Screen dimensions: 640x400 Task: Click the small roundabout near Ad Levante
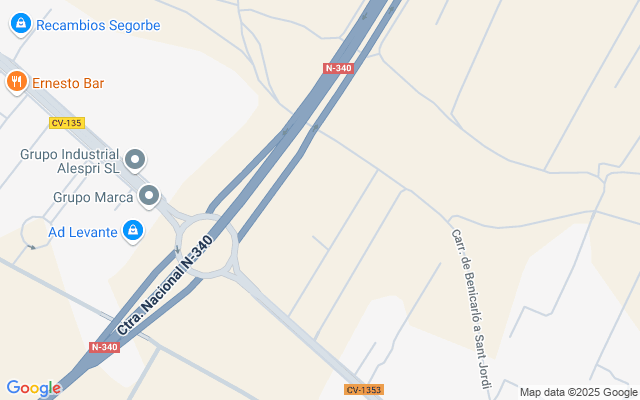point(37,232)
